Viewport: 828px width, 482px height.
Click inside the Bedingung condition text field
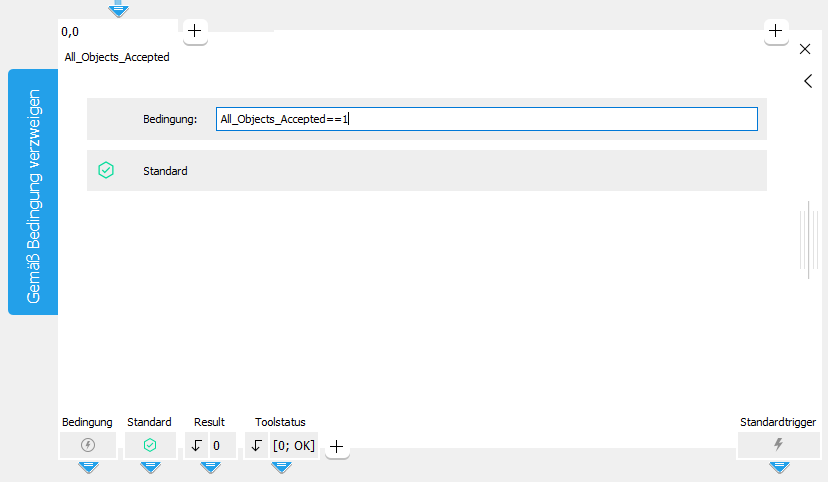tap(486, 119)
